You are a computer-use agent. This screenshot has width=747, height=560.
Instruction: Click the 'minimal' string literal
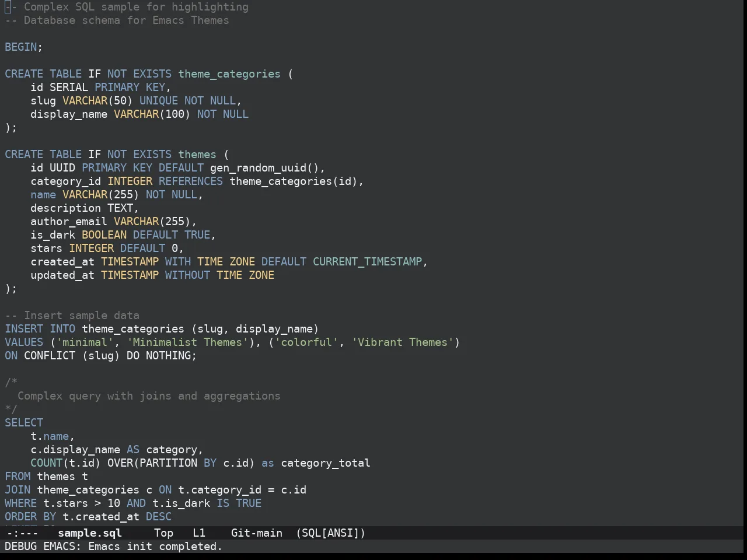coord(85,342)
